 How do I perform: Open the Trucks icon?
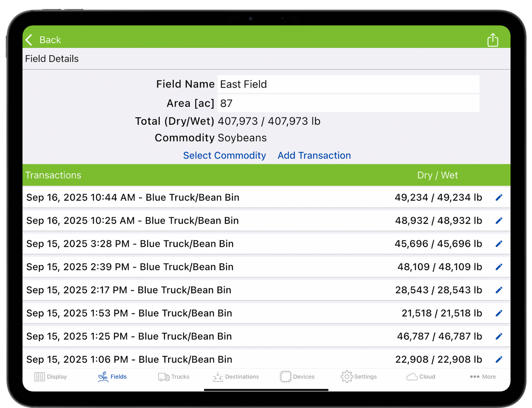click(x=163, y=376)
